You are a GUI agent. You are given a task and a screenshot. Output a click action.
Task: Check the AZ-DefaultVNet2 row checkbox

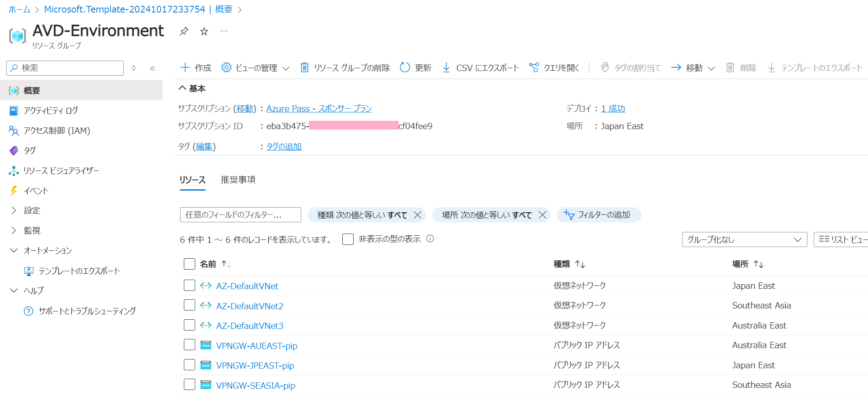coord(189,305)
